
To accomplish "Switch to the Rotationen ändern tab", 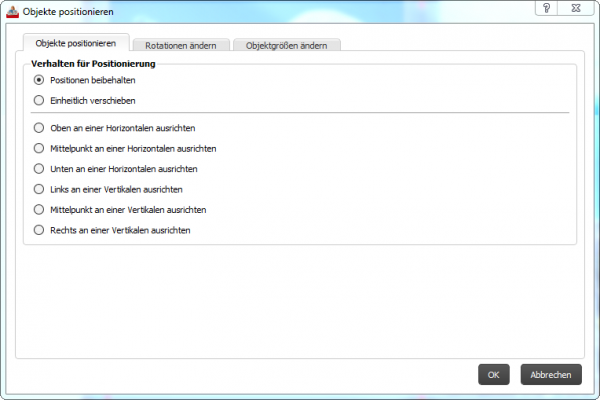I will pyautogui.click(x=181, y=45).
